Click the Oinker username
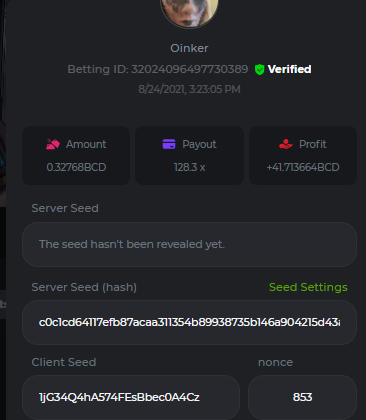Viewport: 366px width, 420px height. point(189,48)
